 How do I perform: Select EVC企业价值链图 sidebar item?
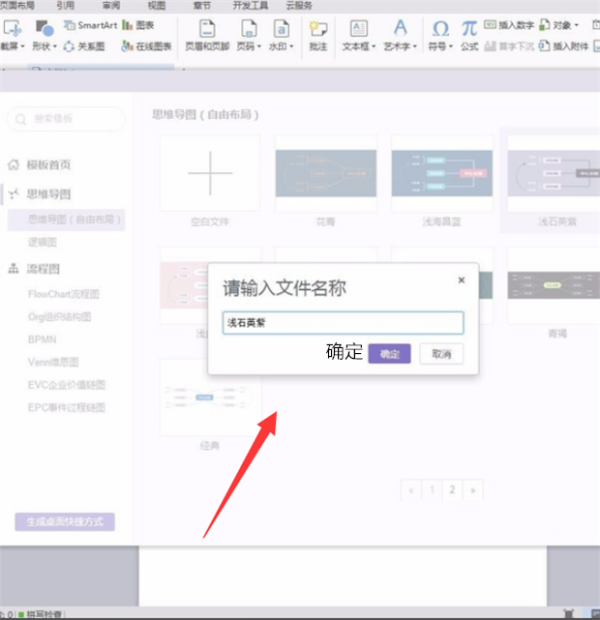tap(66, 385)
